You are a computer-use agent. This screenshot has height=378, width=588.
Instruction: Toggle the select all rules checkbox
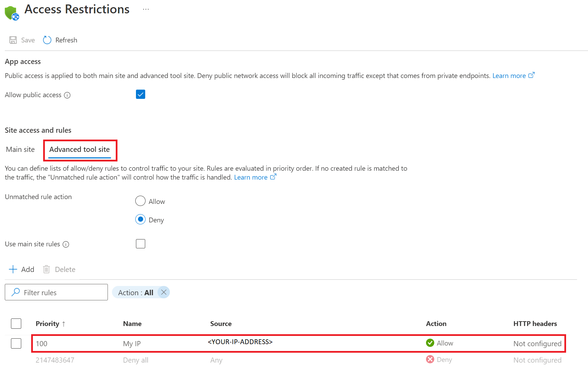point(16,324)
